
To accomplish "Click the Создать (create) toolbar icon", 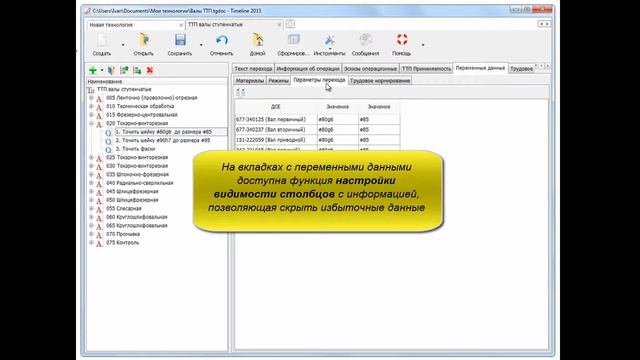I will [102, 40].
